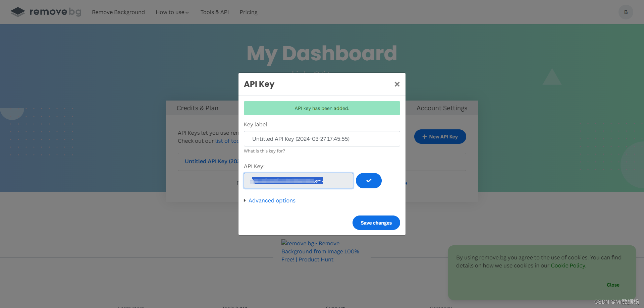Open the Remove Background nav item
This screenshot has width=644, height=308.
118,12
